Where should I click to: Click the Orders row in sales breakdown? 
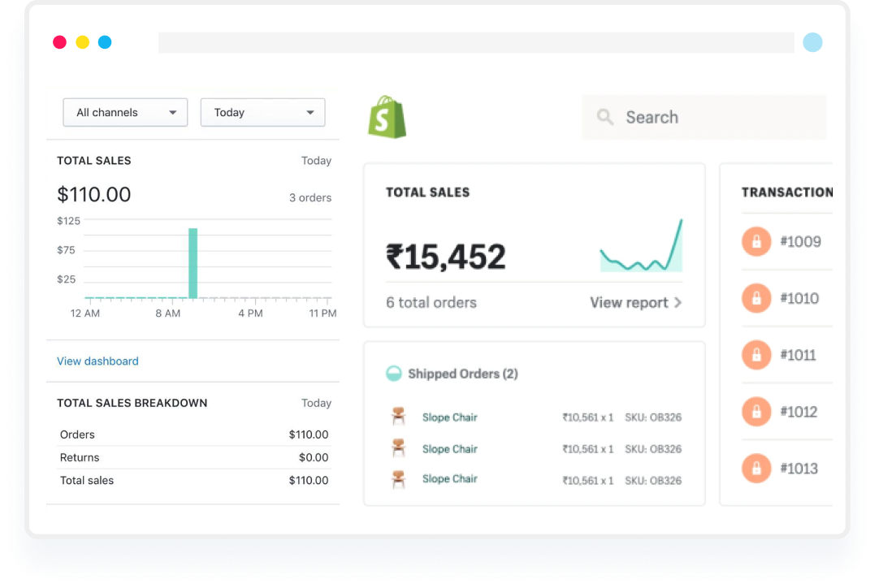[x=193, y=435]
